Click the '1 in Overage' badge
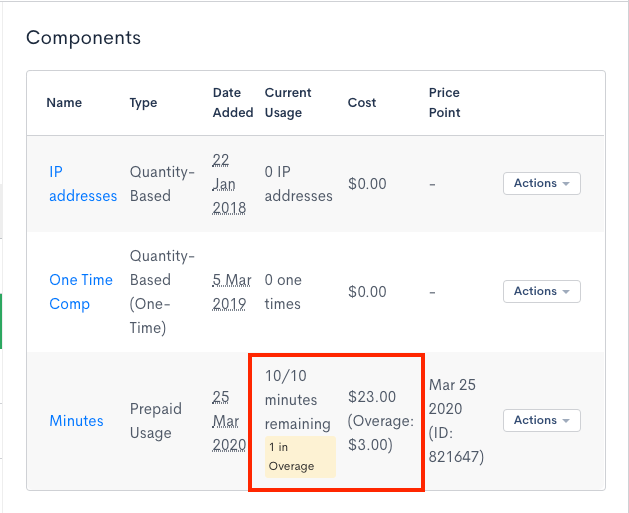The width and height of the screenshot is (629, 513). (300, 457)
